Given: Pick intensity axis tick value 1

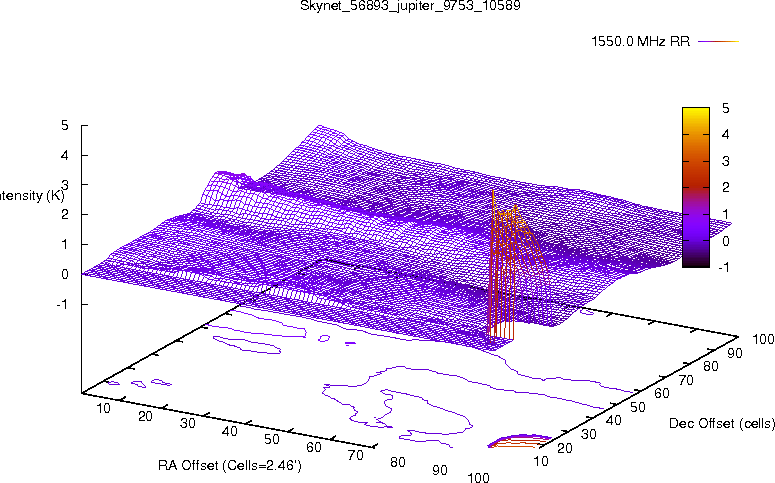Looking at the screenshot, I should 65,244.
